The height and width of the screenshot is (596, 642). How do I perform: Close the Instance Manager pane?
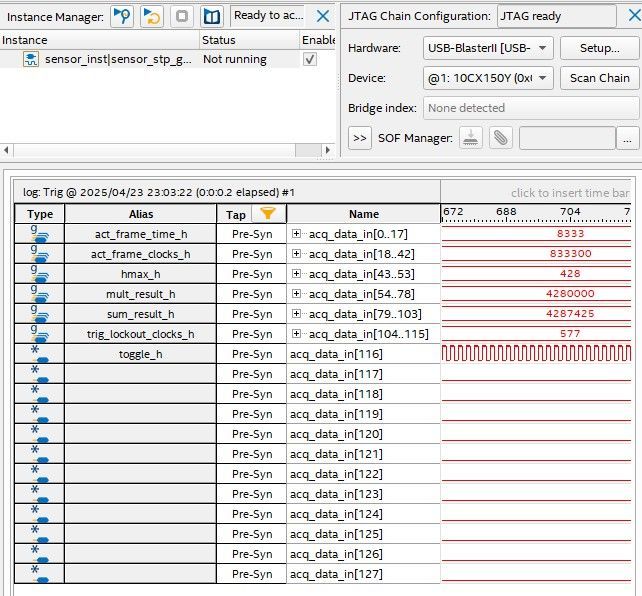click(323, 16)
